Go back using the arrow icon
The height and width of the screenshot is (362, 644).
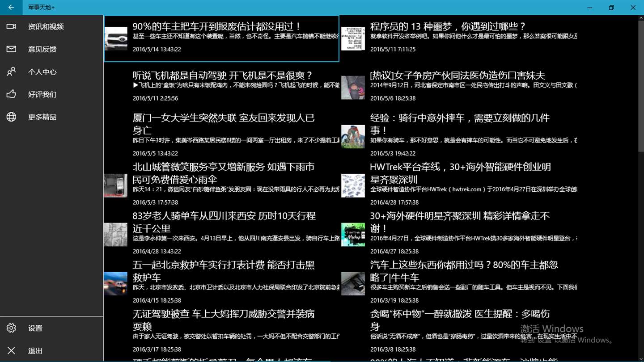tap(11, 8)
